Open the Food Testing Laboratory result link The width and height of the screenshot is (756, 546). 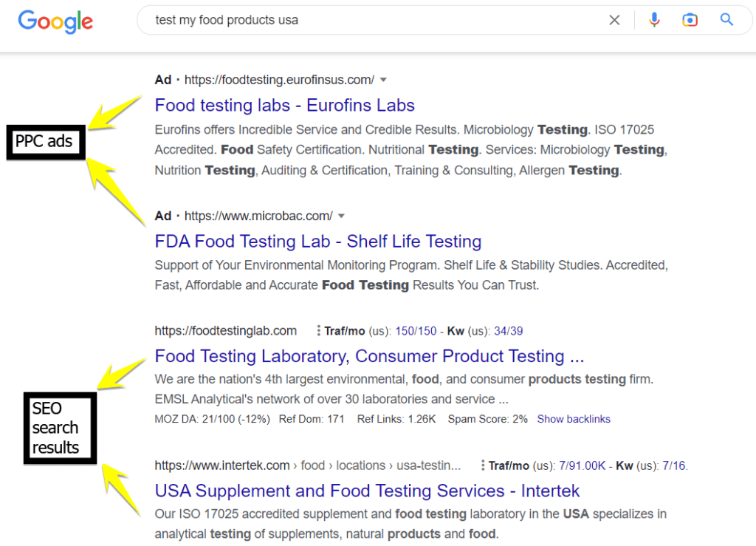tap(368, 356)
